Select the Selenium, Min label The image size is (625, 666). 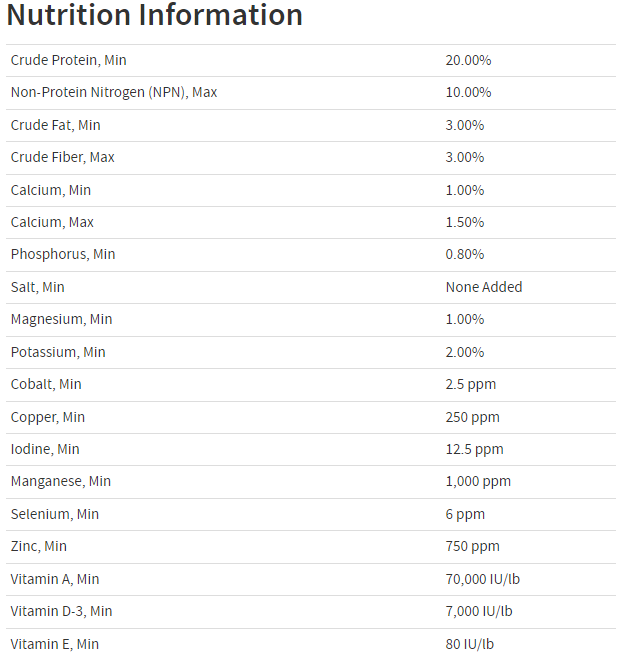(x=55, y=514)
